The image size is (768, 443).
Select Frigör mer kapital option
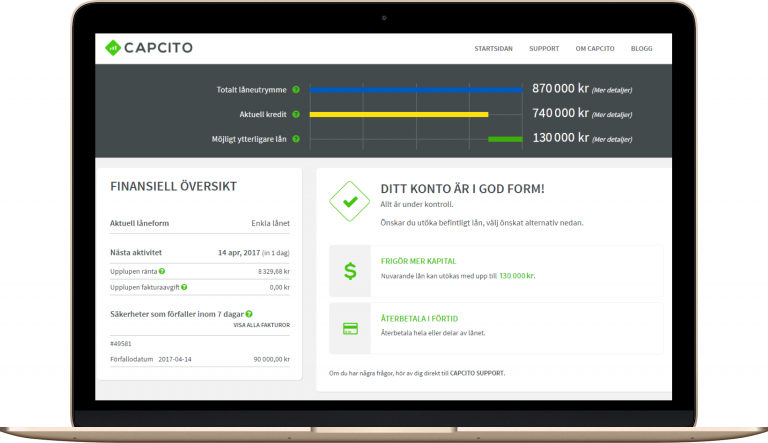tap(418, 261)
